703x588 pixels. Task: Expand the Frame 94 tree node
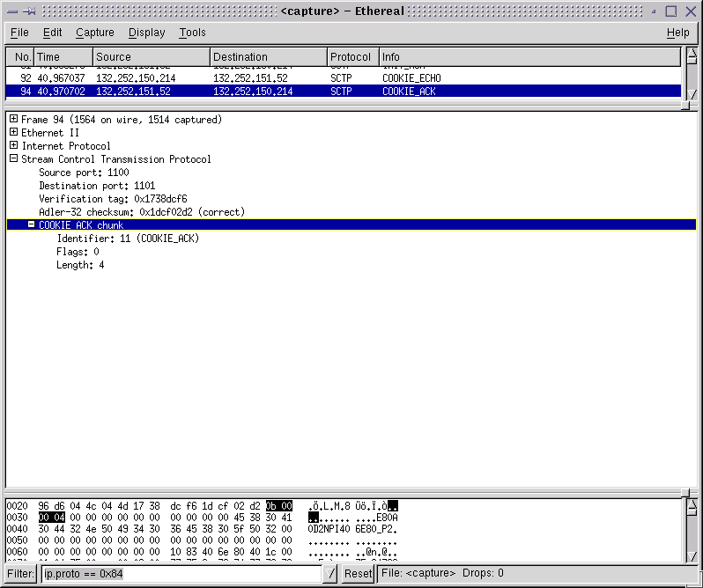tap(13, 120)
